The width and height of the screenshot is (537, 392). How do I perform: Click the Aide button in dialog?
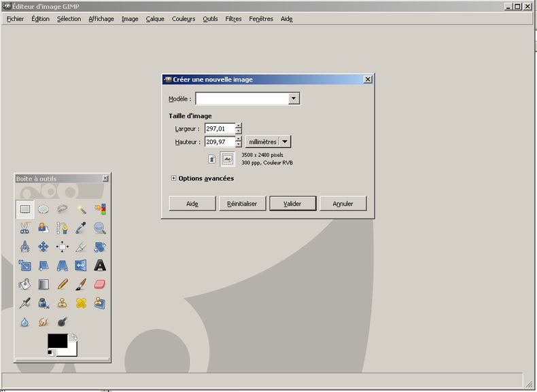point(192,203)
